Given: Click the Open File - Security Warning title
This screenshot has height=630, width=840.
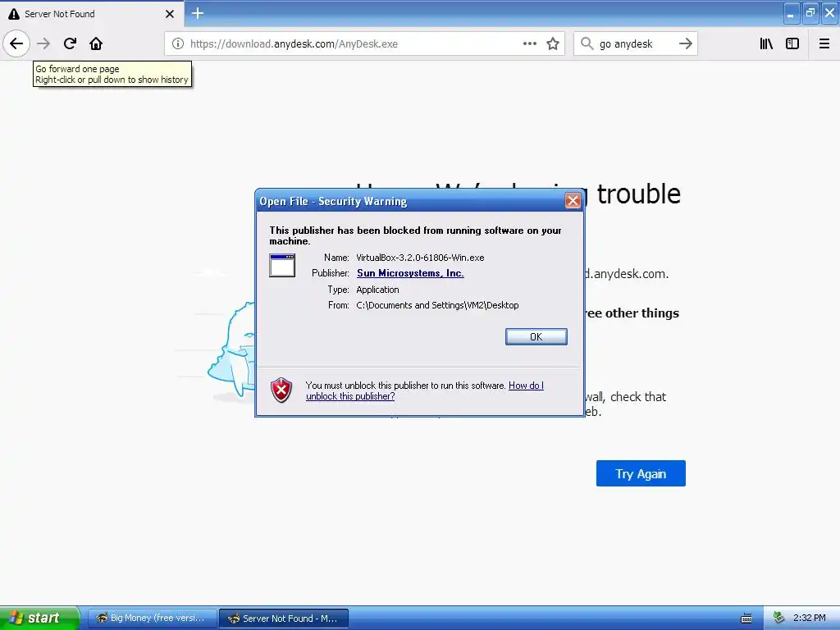Looking at the screenshot, I should point(333,202).
